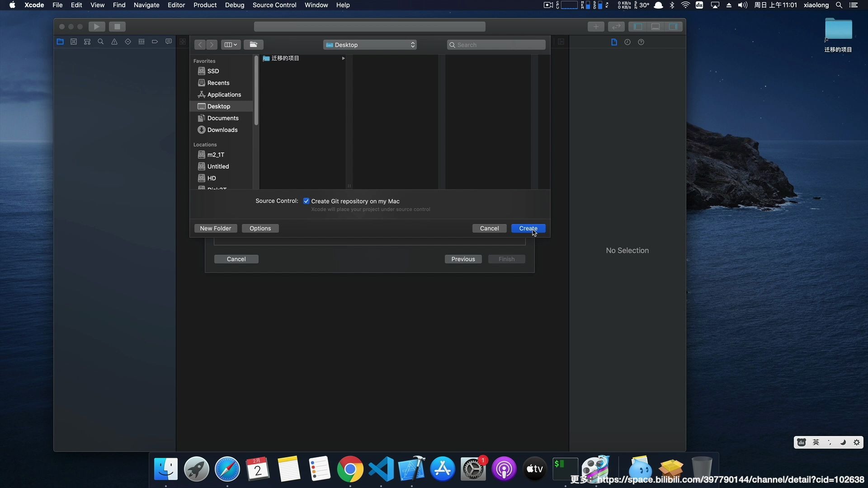This screenshot has height=488, width=868.
Task: Expand the 迁移的项目 folder item
Action: point(344,58)
